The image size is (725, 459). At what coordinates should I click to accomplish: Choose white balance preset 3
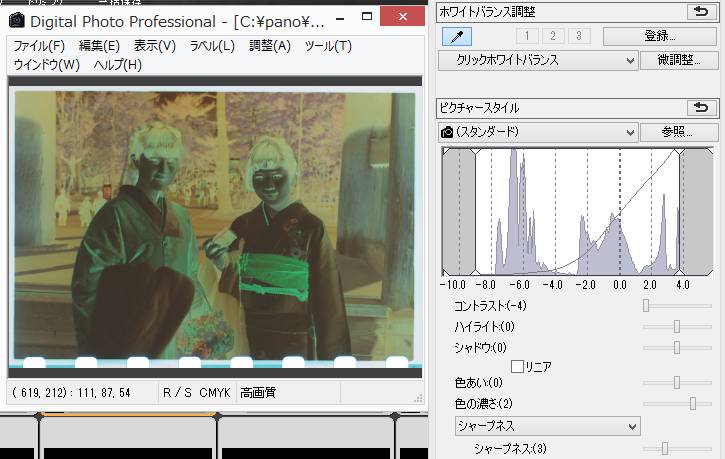pos(578,36)
